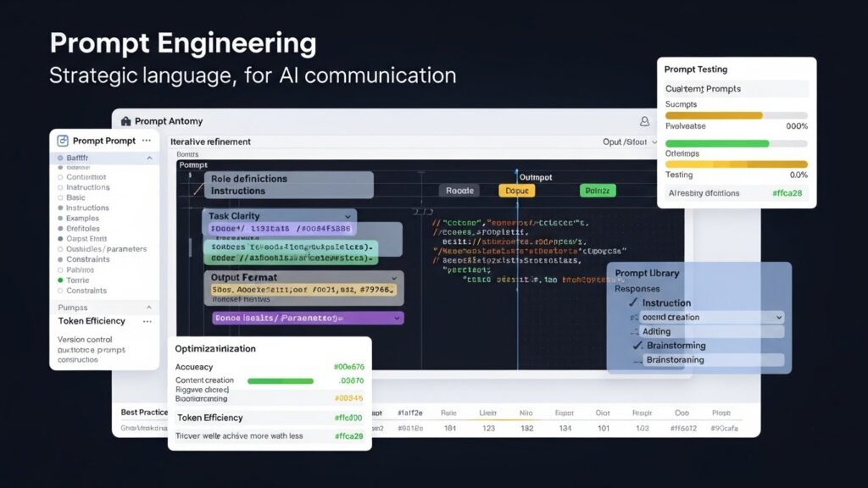The width and height of the screenshot is (868, 488).
Task: Click the green dot next to Torrie
Action: coord(60,280)
